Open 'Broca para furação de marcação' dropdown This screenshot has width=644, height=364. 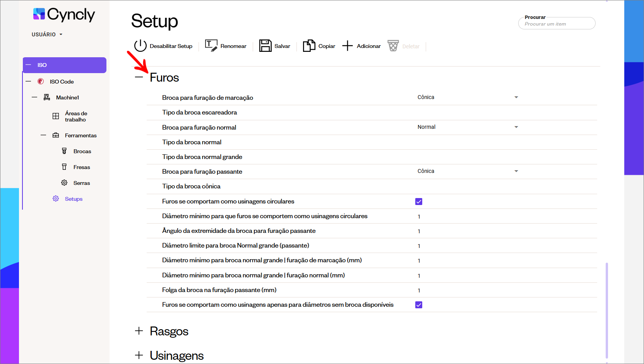pyautogui.click(x=468, y=97)
